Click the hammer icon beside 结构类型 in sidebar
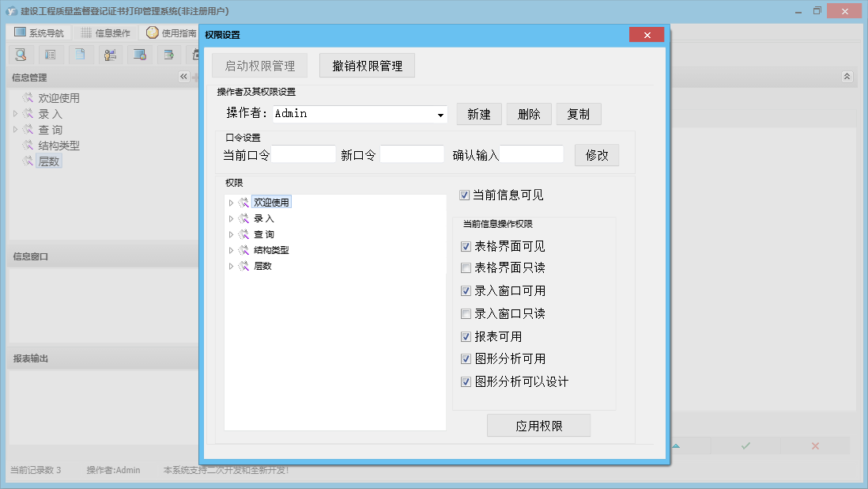The image size is (868, 489). coord(28,145)
